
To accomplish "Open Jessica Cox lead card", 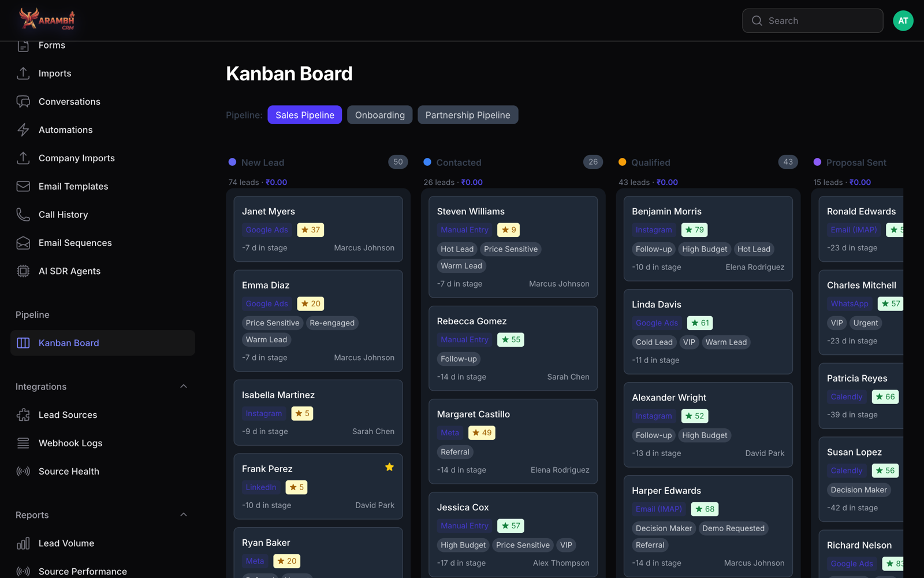I will coord(513,535).
